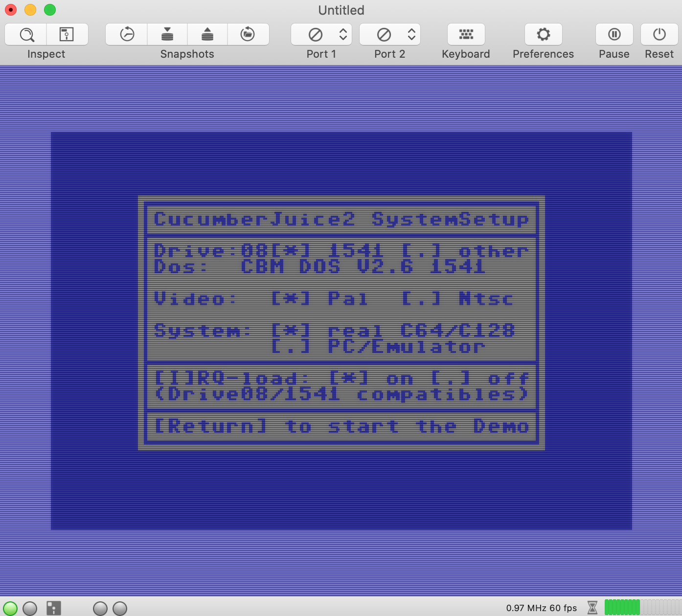Zoom the window with the green button

point(50,10)
